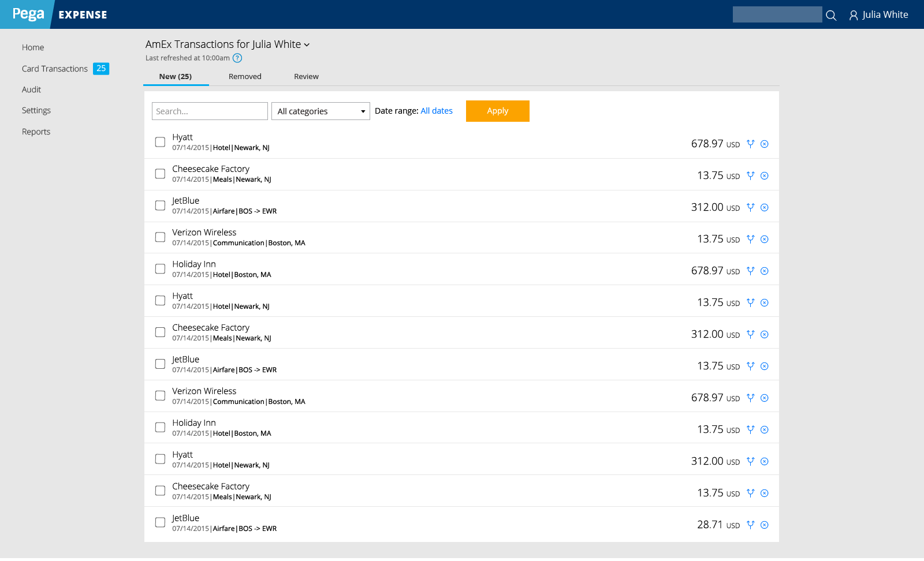The width and height of the screenshot is (924, 561).
Task: Click the JetBlue 28.71 USD transaction name
Action: coord(185,518)
